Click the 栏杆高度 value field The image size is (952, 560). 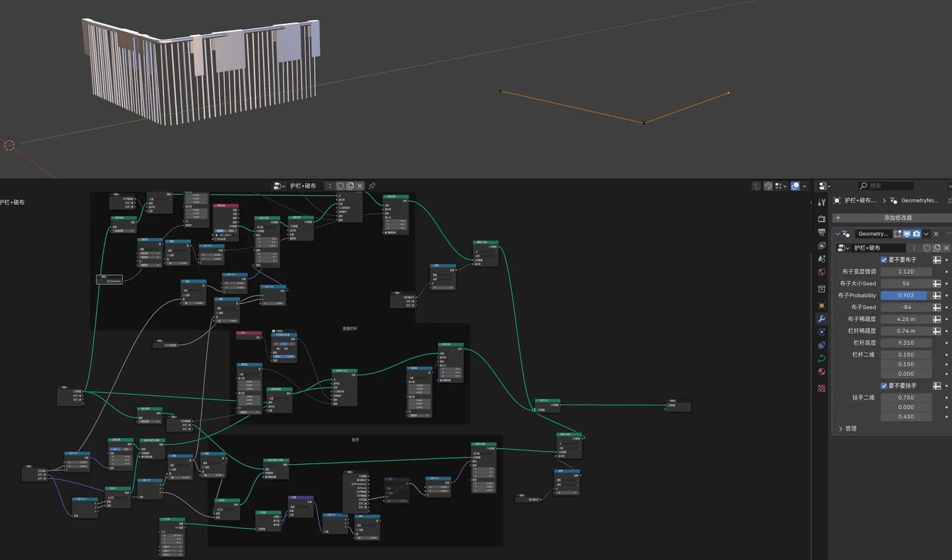[x=906, y=343]
